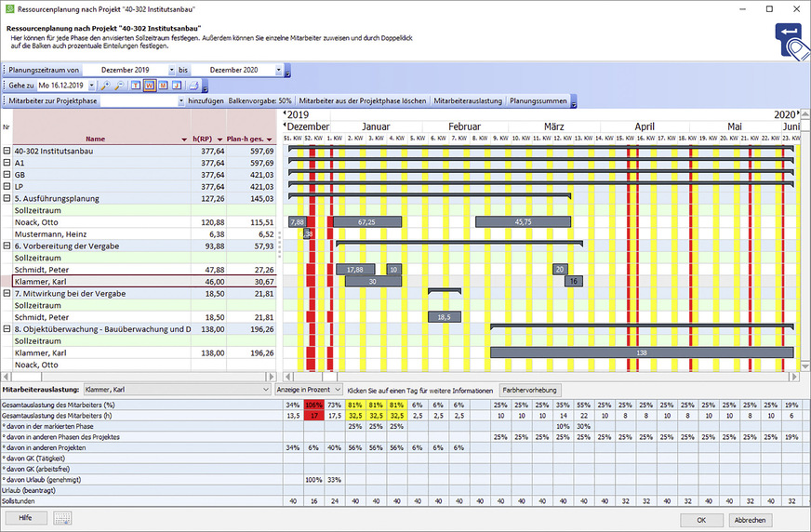The height and width of the screenshot is (532, 811).
Task: Collapse the 40-302 Institutsanbau tree node
Action: click(7, 150)
